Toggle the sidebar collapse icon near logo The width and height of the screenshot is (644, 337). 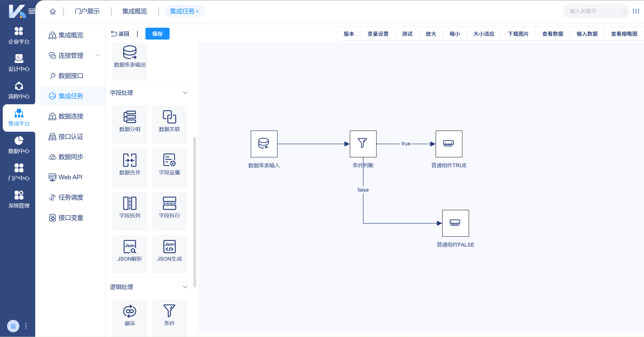click(31, 11)
